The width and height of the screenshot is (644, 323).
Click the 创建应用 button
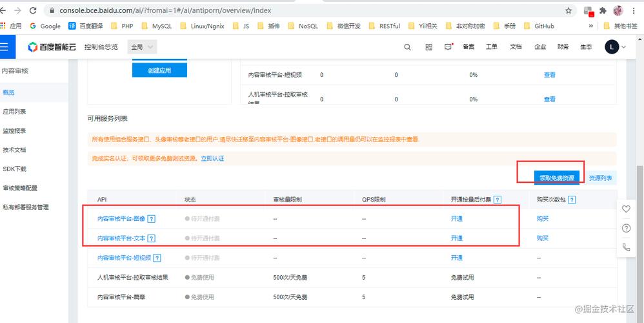[x=159, y=70]
